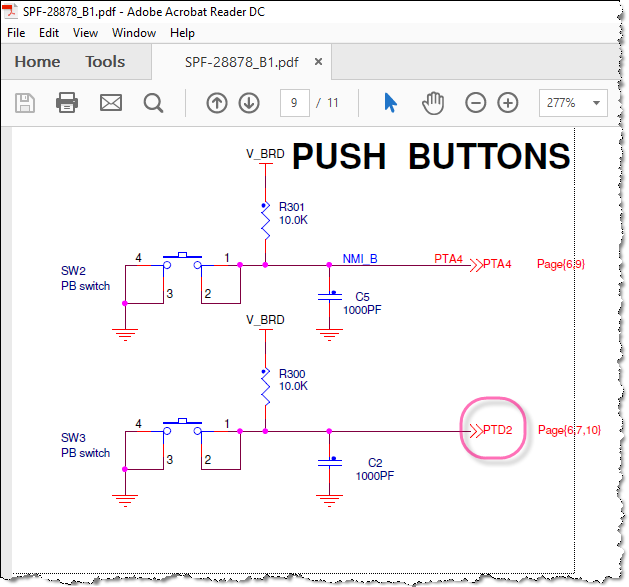The height and width of the screenshot is (587, 629).
Task: Open the Window menu
Action: pyautogui.click(x=134, y=33)
